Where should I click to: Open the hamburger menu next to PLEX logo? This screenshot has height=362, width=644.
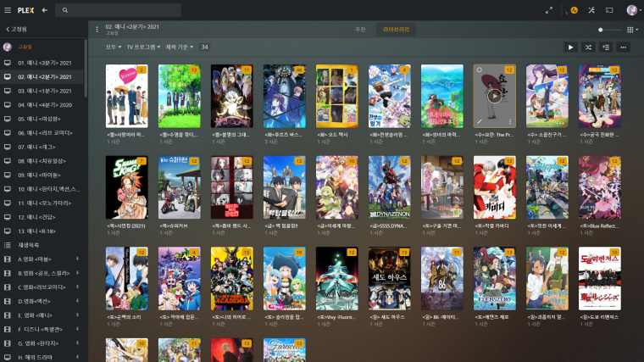[8, 10]
